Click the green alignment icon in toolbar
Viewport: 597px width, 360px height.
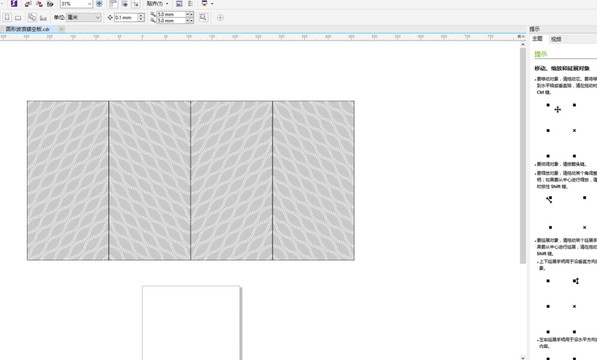tap(190, 4)
